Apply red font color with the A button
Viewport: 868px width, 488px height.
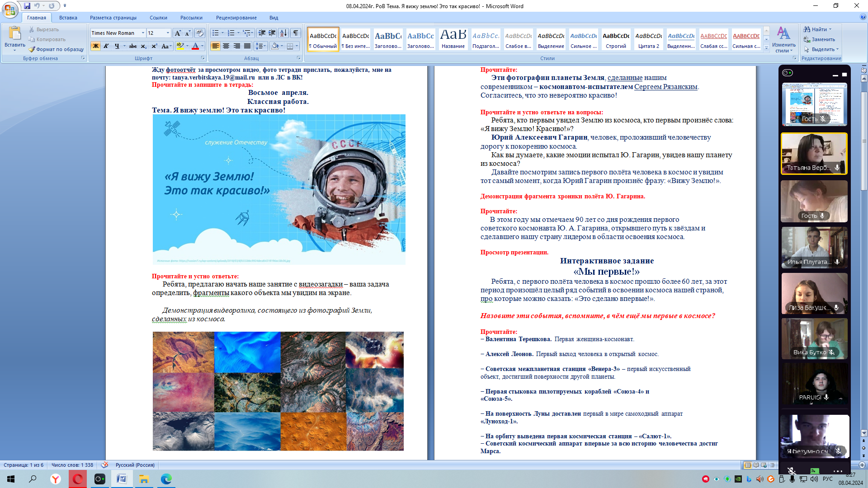coord(195,46)
